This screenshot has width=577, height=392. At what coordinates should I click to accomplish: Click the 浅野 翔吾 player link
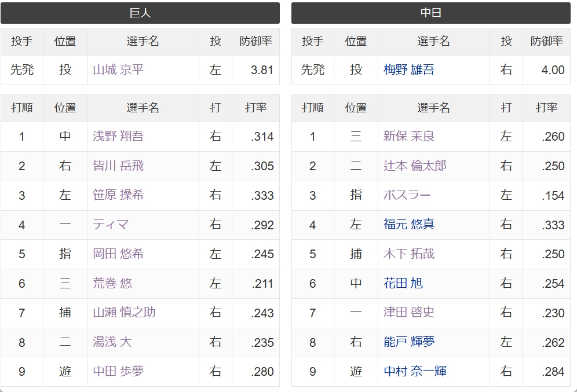click(118, 137)
